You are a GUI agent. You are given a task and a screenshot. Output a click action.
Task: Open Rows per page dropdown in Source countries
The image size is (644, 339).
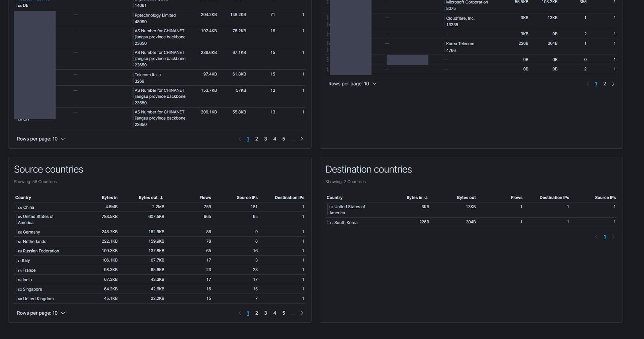click(41, 313)
